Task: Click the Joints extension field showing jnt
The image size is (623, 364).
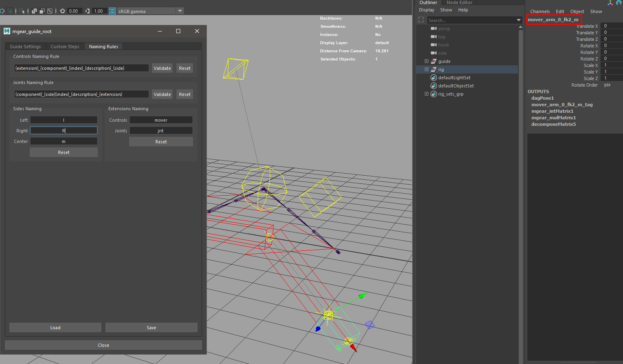Action: pos(161,131)
